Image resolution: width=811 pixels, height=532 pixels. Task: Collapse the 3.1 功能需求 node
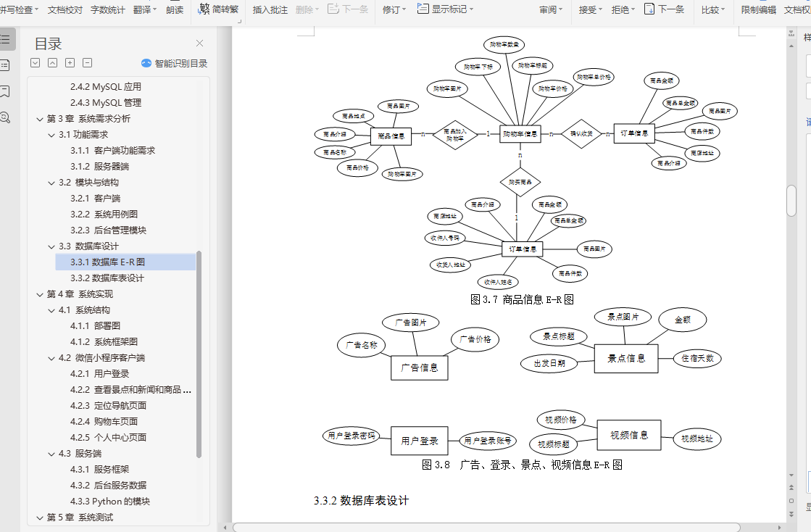tap(51, 135)
